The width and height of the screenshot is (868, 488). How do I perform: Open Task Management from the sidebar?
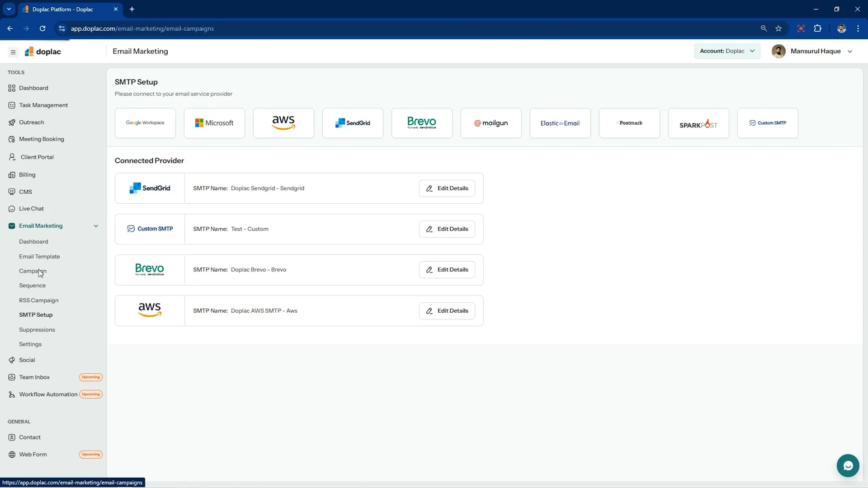43,105
